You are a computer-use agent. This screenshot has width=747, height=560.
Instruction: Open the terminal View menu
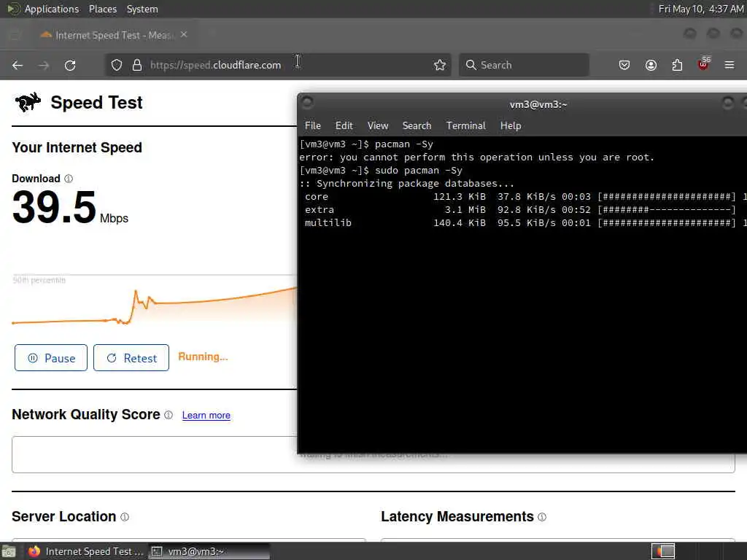(378, 125)
